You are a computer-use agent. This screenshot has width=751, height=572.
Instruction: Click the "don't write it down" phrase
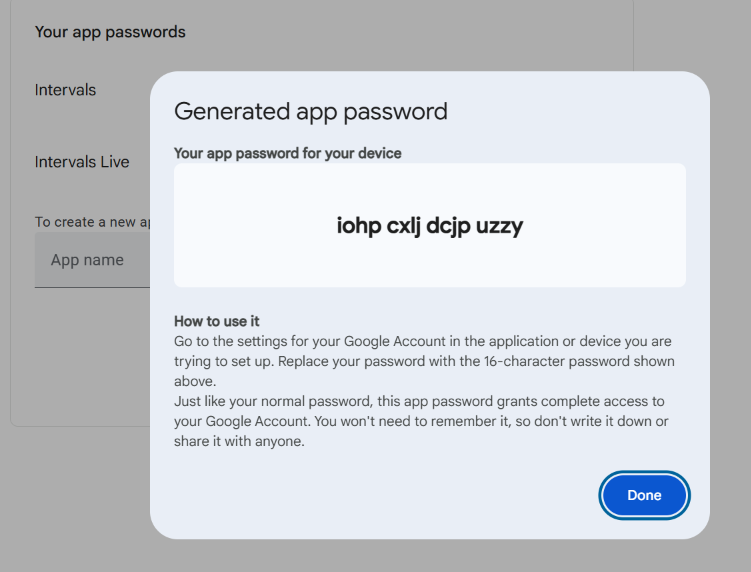click(x=586, y=421)
